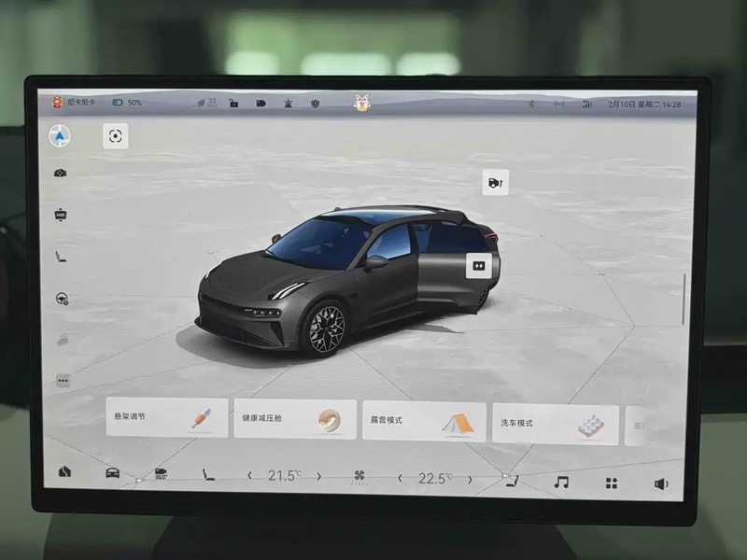This screenshot has height=560, width=747.
Task: Expand the three-dots more menu in sidebar
Action: pos(63,380)
